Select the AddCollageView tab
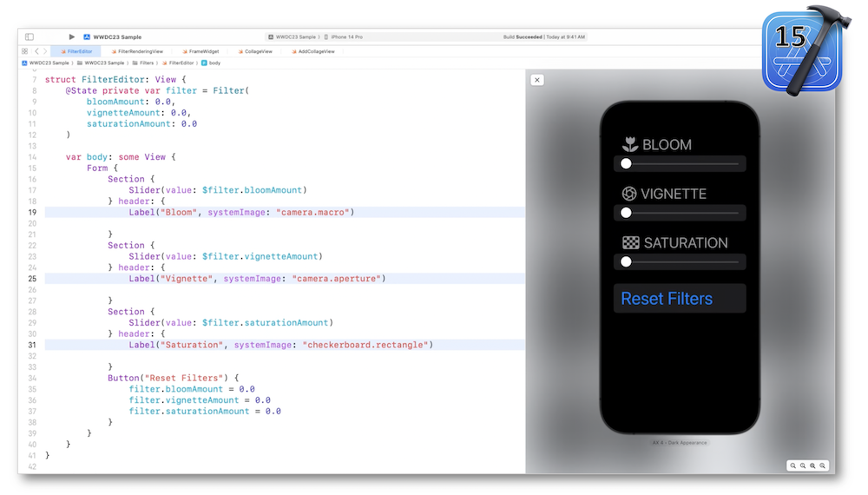The height and width of the screenshot is (495, 868). (x=313, y=51)
